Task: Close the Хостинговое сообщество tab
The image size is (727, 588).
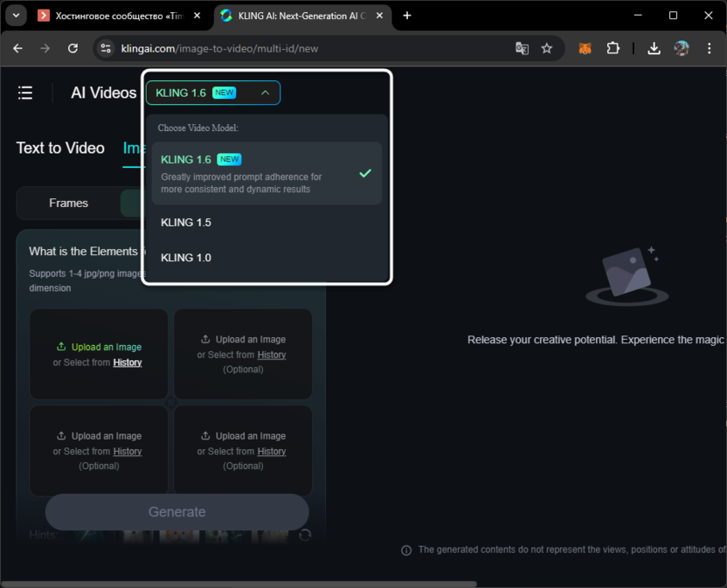Action: click(197, 16)
